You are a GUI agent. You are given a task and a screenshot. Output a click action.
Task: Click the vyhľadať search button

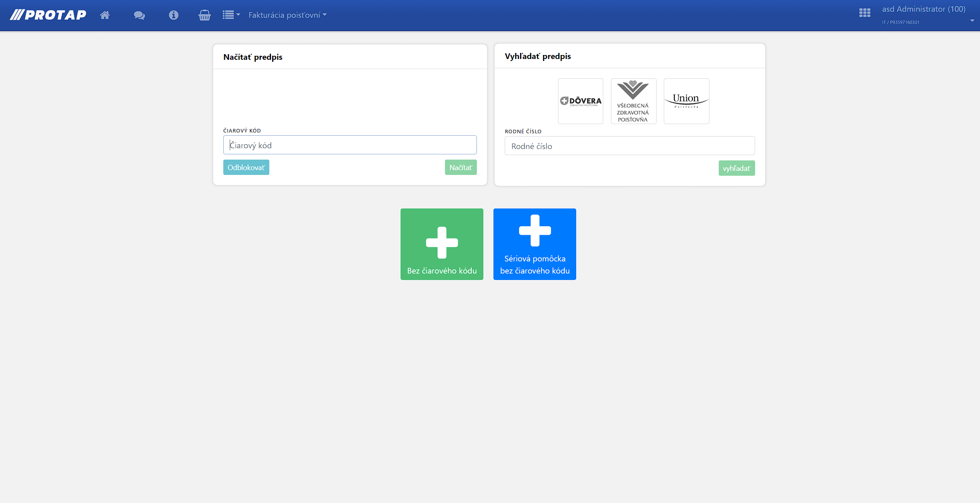736,168
